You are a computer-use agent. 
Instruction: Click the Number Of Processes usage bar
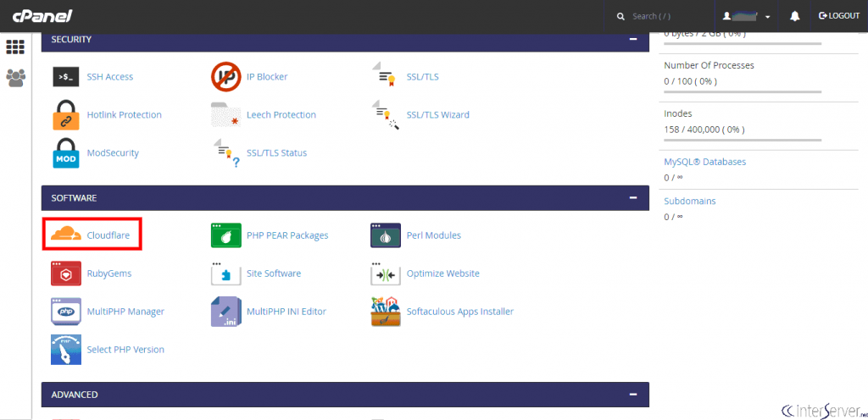coord(743,92)
